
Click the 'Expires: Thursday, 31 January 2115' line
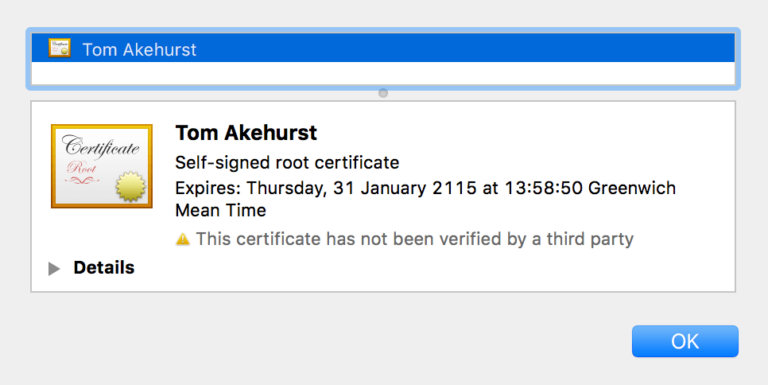coord(326,188)
